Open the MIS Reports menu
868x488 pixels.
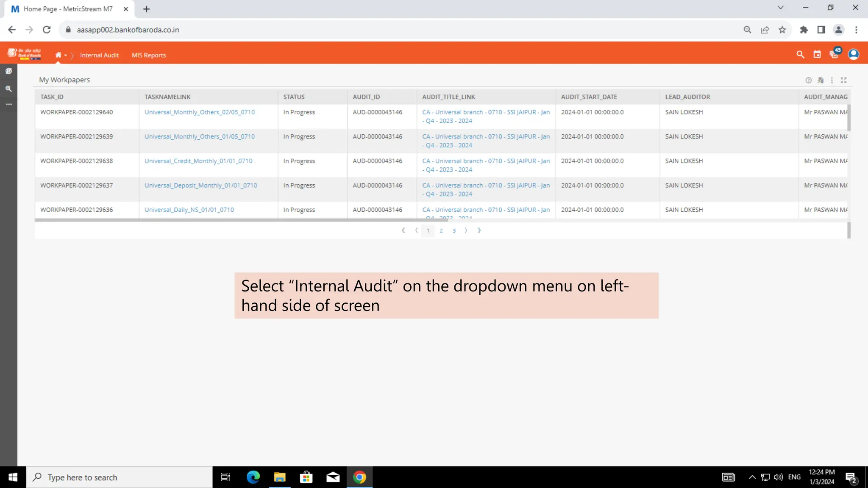click(x=149, y=55)
